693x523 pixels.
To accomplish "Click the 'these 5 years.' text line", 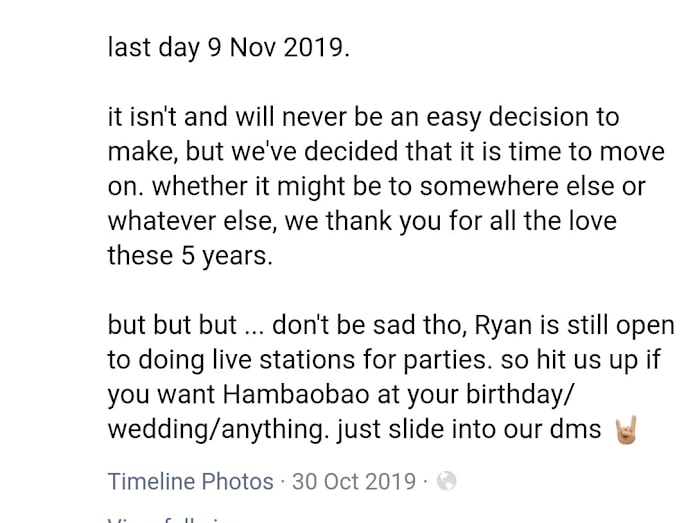I will coord(189,255).
